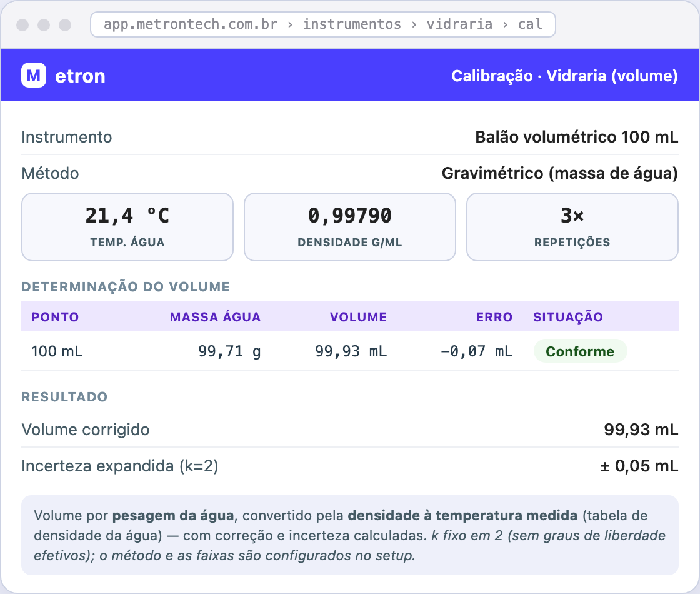Viewport: 700px width, 594px height.
Task: Click the browser address bar URL
Action: pos(322,24)
